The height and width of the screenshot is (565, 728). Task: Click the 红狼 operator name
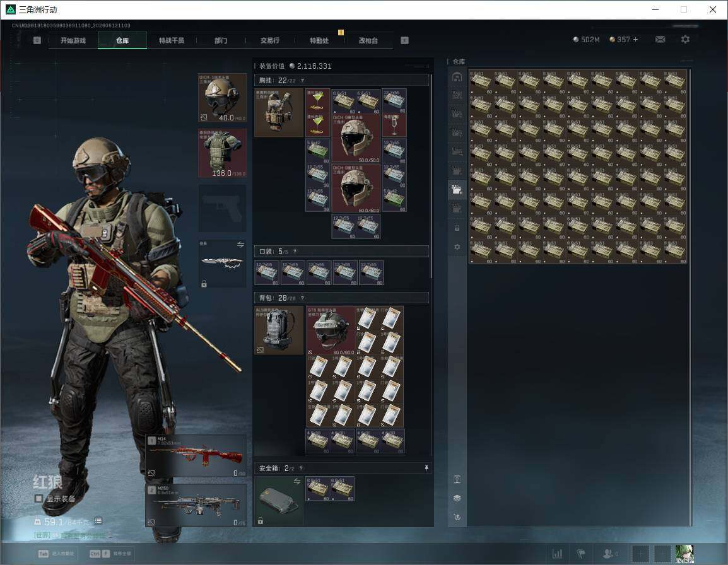coord(47,482)
